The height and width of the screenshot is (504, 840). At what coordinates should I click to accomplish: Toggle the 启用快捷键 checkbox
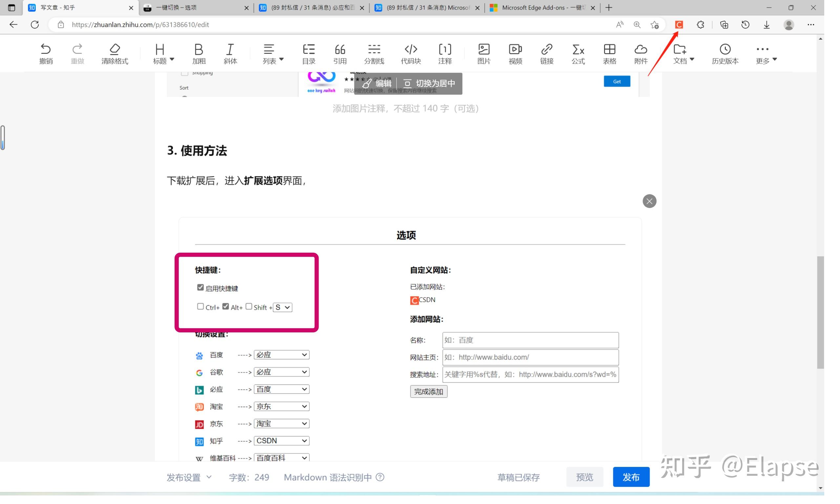pyautogui.click(x=200, y=287)
